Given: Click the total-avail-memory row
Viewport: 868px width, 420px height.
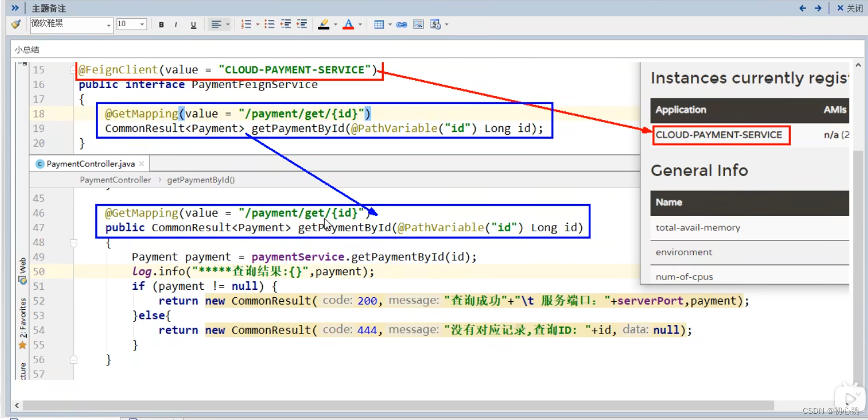Looking at the screenshot, I should pos(749,227).
